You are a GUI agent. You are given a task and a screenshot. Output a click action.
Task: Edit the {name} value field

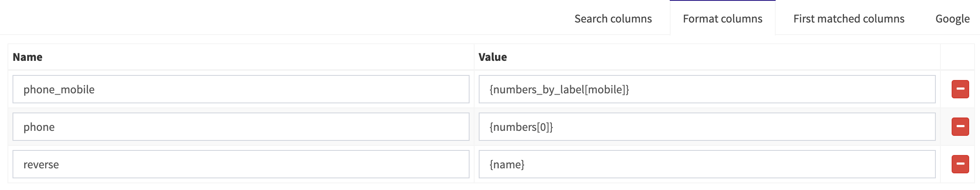tap(707, 164)
